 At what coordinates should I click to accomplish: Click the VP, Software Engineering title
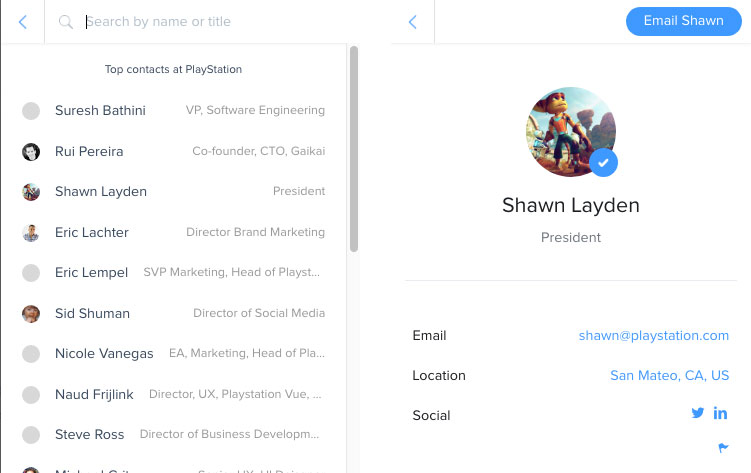tap(255, 110)
